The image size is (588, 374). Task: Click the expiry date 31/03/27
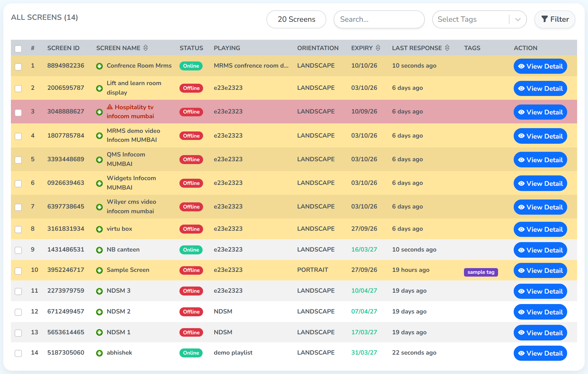[x=364, y=352]
